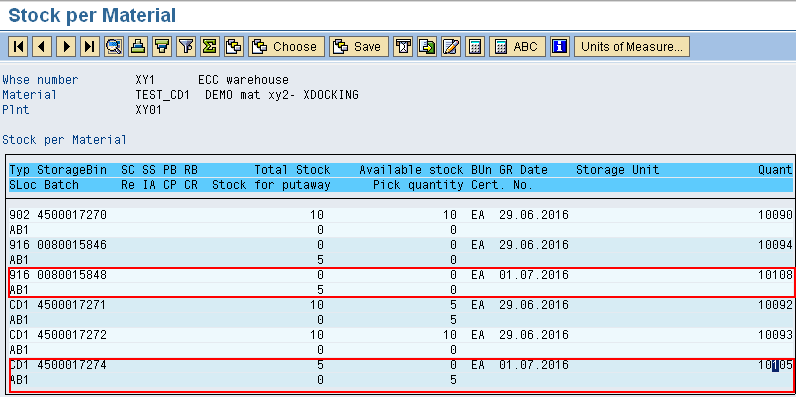Click the spreadsheet calculator icon
796x397 pixels.
pos(475,47)
